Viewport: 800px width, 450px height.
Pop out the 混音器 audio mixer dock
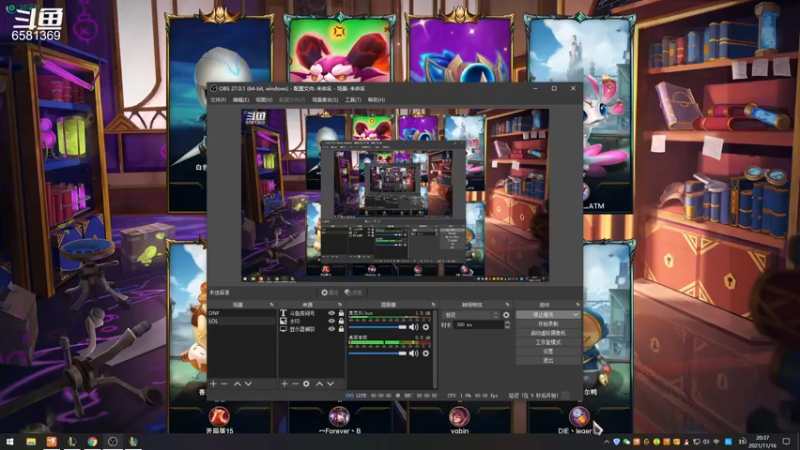point(433,305)
